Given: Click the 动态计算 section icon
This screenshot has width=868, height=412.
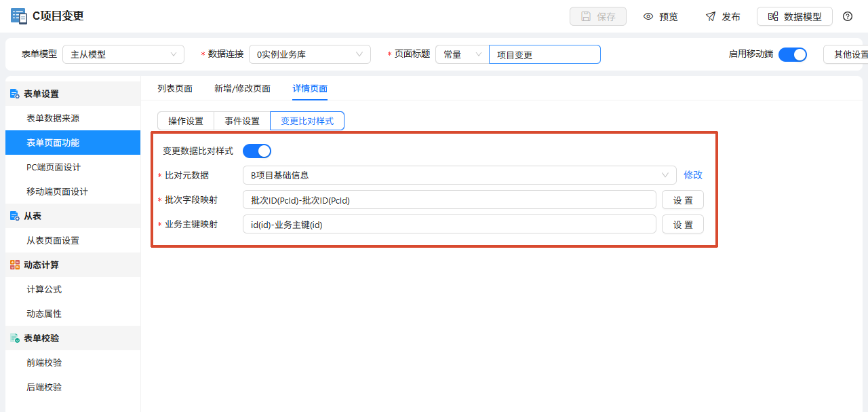Looking at the screenshot, I should click(15, 265).
